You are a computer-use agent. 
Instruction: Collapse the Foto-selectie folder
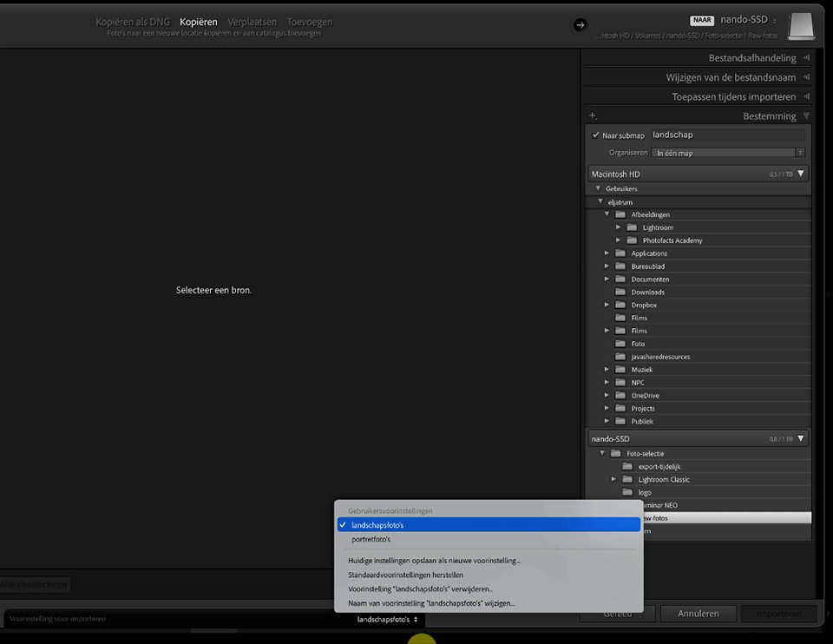(x=602, y=453)
